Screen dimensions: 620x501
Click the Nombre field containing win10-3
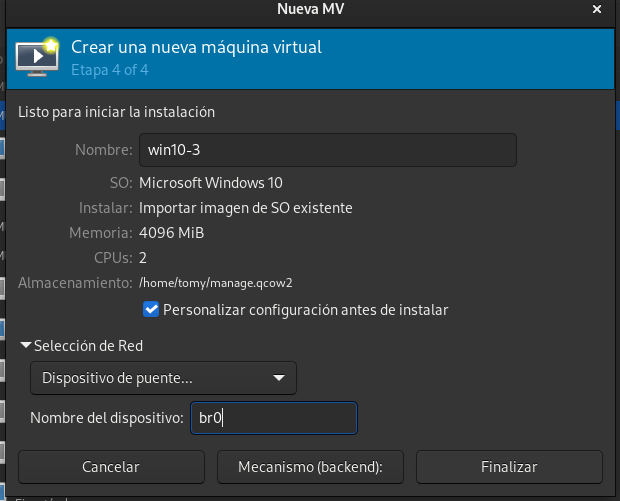click(x=326, y=150)
